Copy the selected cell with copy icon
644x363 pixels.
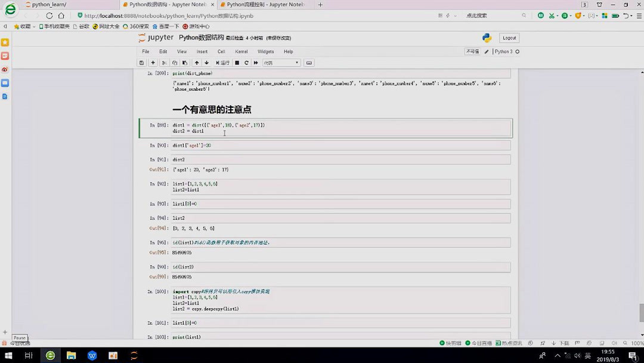coord(175,63)
